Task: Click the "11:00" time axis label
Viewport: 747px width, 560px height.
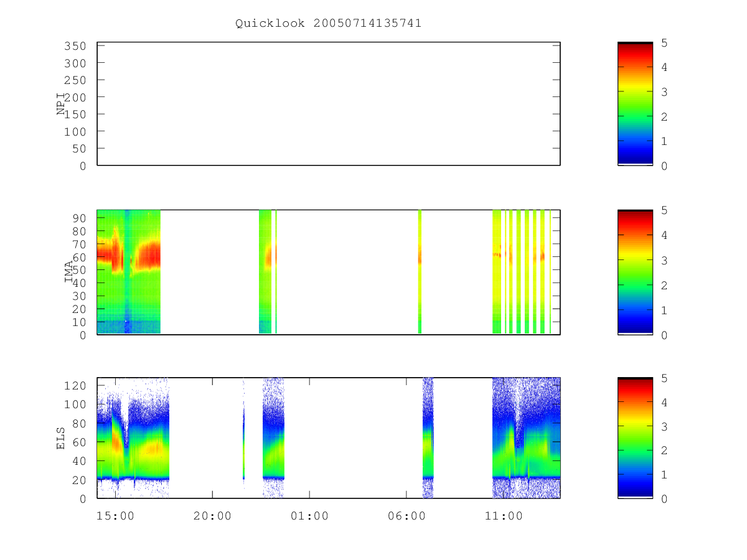Action: click(504, 516)
